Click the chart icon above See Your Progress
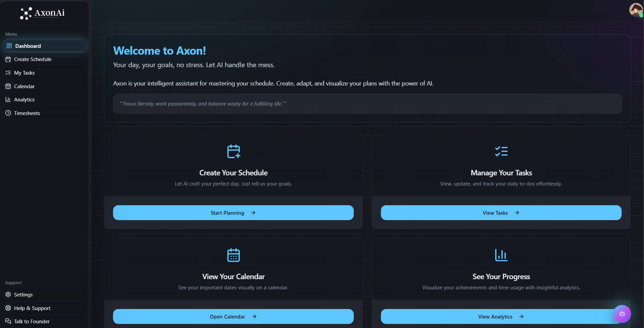Viewport: 644px width, 328px height. tap(501, 255)
